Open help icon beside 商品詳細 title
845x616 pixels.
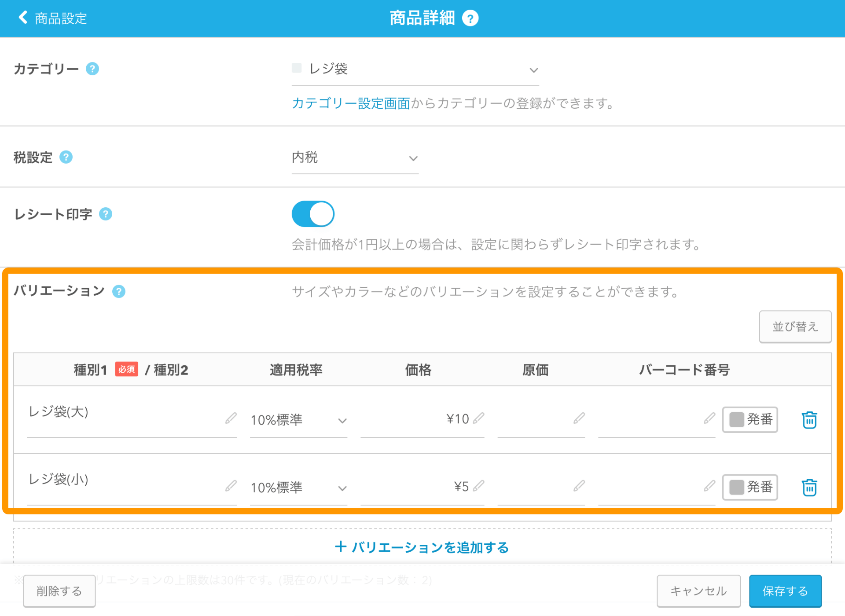[470, 18]
